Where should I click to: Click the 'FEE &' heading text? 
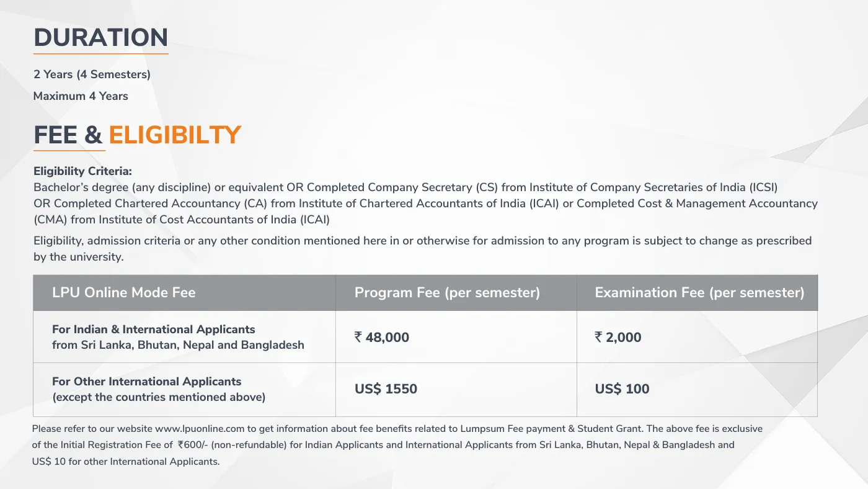(68, 135)
